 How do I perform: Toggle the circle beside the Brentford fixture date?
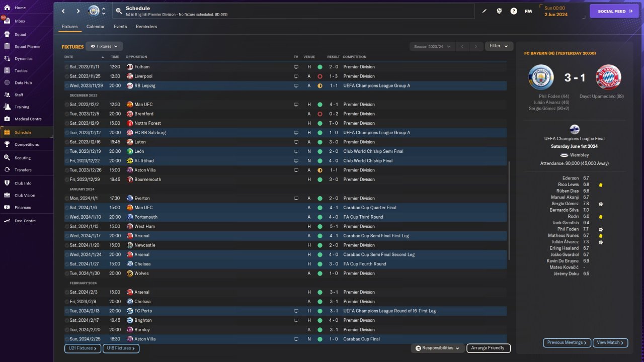click(x=67, y=114)
